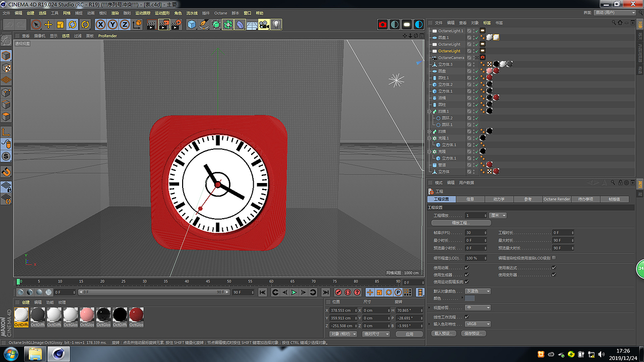Add a light bulb object
Viewport: 644px width, 362px height.
[277, 24]
